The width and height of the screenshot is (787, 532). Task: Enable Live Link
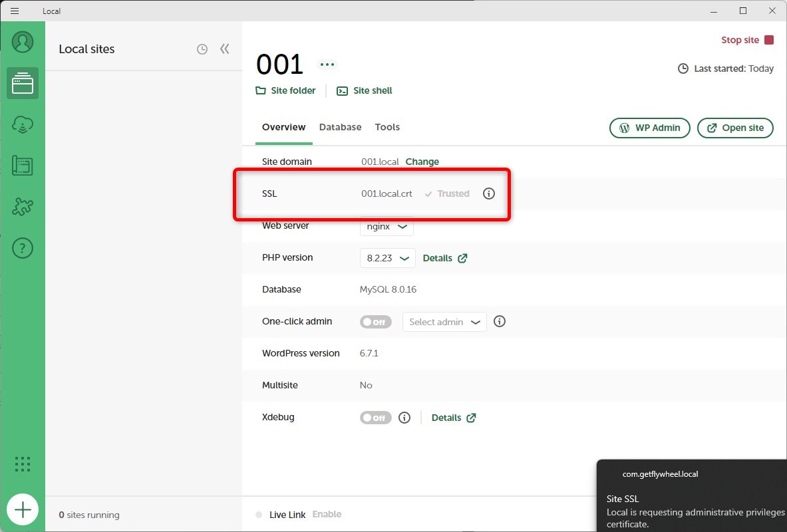pos(327,514)
